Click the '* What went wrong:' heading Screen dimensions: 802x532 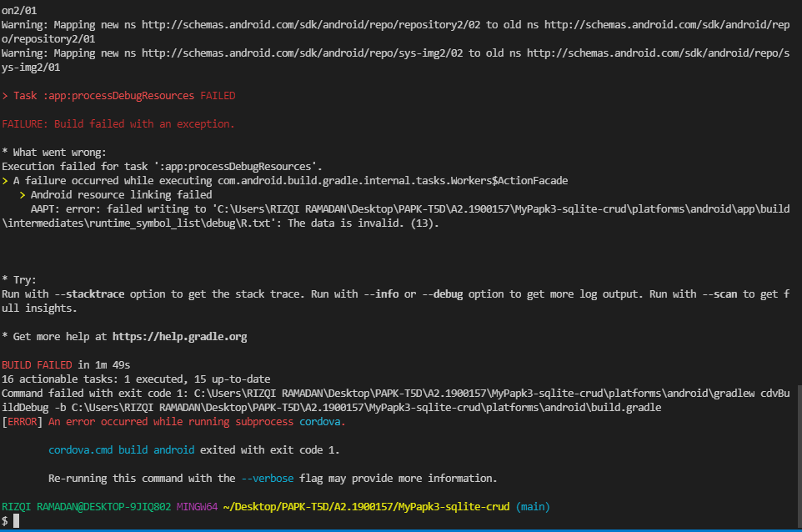click(54, 153)
